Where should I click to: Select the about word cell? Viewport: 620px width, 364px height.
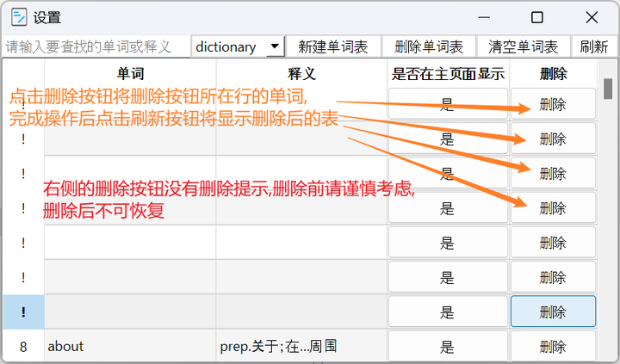tap(129, 347)
